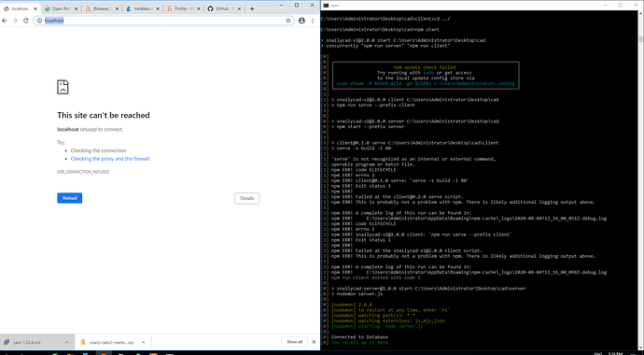The image size is (644, 355).
Task: Reload the page with the toolbar refresh icon
Action: [26, 21]
